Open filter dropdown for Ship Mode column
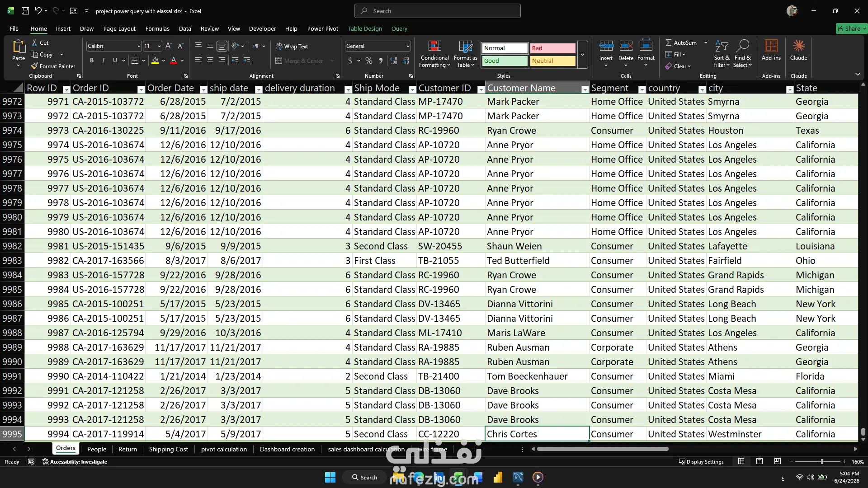The height and width of the screenshot is (488, 868). tap(412, 89)
